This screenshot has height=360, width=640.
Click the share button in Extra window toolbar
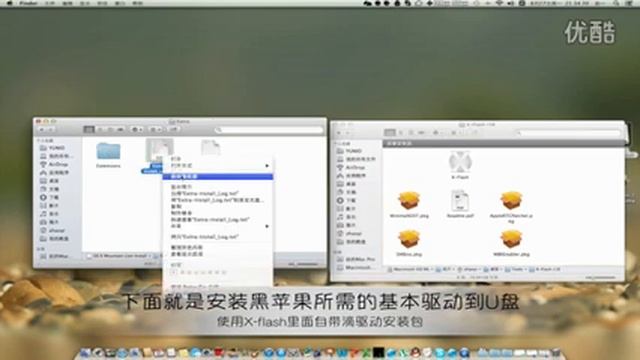[173, 129]
